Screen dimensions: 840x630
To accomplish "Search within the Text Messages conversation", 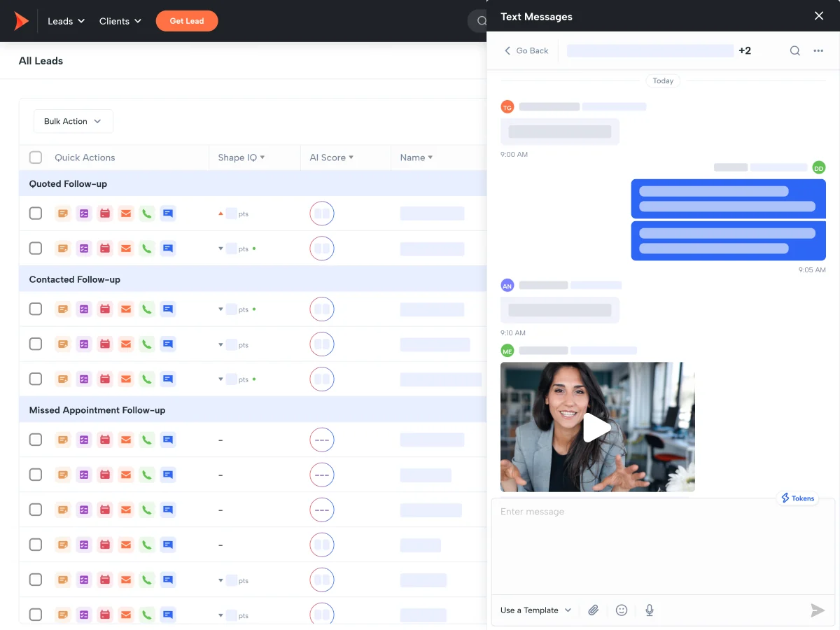I will 795,50.
